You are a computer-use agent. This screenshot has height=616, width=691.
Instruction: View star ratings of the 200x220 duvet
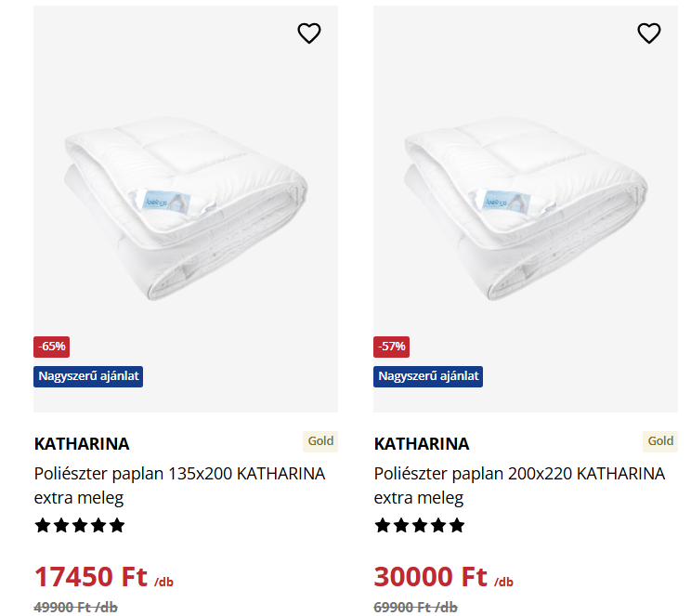point(420,526)
